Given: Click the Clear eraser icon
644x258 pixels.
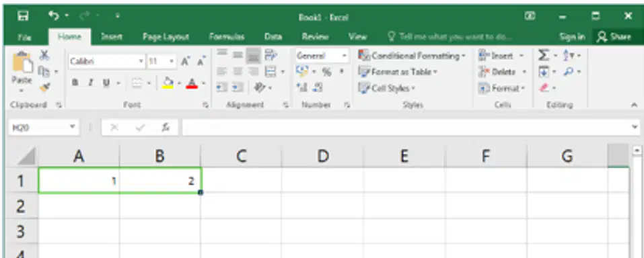Looking at the screenshot, I should [x=544, y=88].
